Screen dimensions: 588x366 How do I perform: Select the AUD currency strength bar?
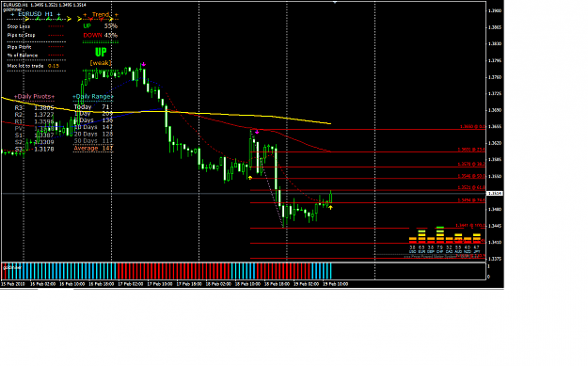pos(458,238)
